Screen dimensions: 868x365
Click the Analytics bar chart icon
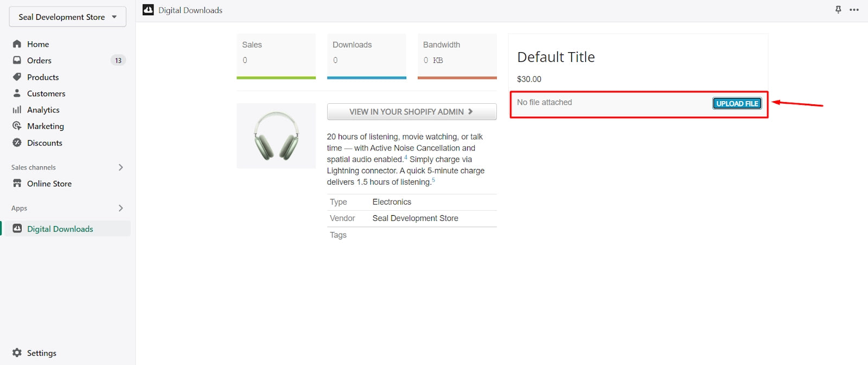(17, 110)
